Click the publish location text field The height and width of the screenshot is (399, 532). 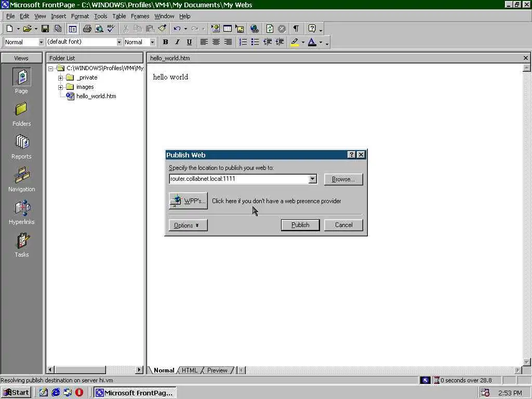click(239, 179)
